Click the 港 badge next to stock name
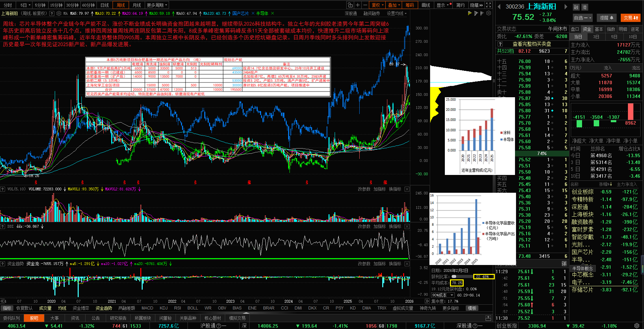This screenshot has width=644, height=329. (x=584, y=7)
